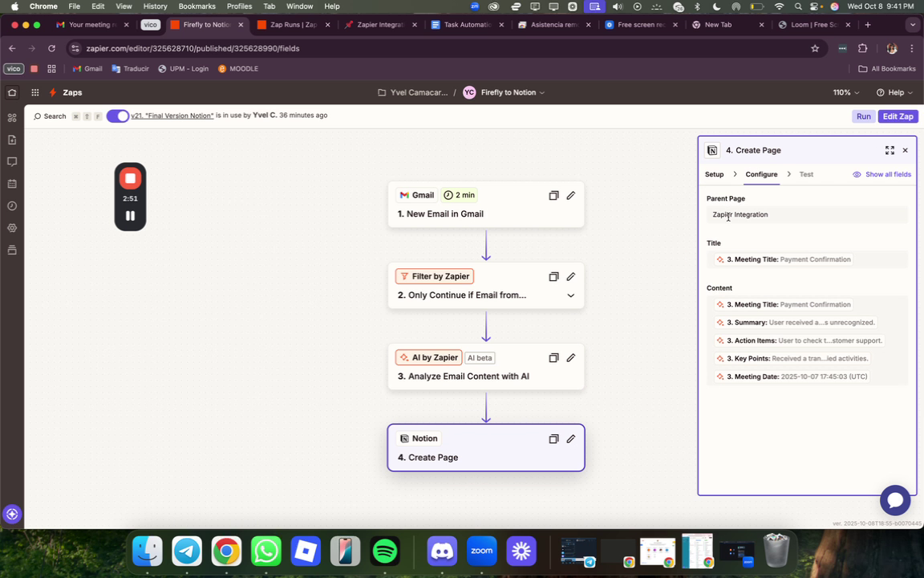This screenshot has height=578, width=924.
Task: Duplicate the Notion Create Page step
Action: click(553, 439)
